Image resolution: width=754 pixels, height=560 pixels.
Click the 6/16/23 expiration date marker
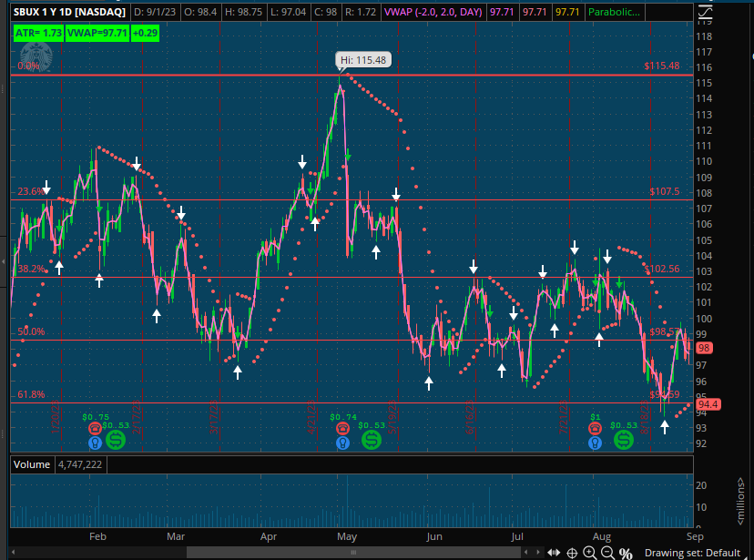click(470, 417)
